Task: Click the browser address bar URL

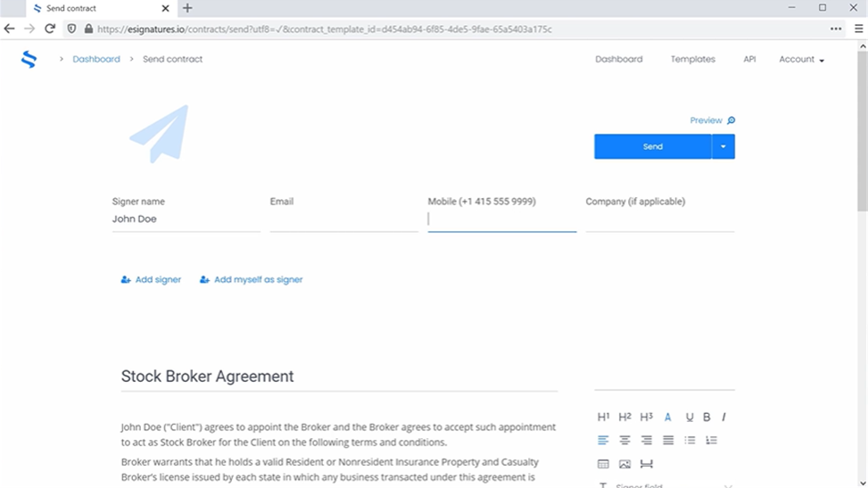Action: click(x=325, y=29)
